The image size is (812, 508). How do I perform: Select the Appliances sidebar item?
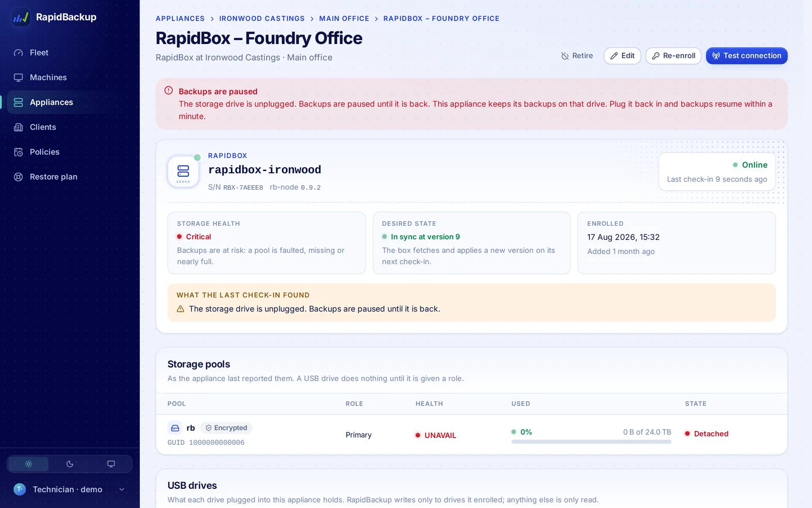(x=70, y=102)
